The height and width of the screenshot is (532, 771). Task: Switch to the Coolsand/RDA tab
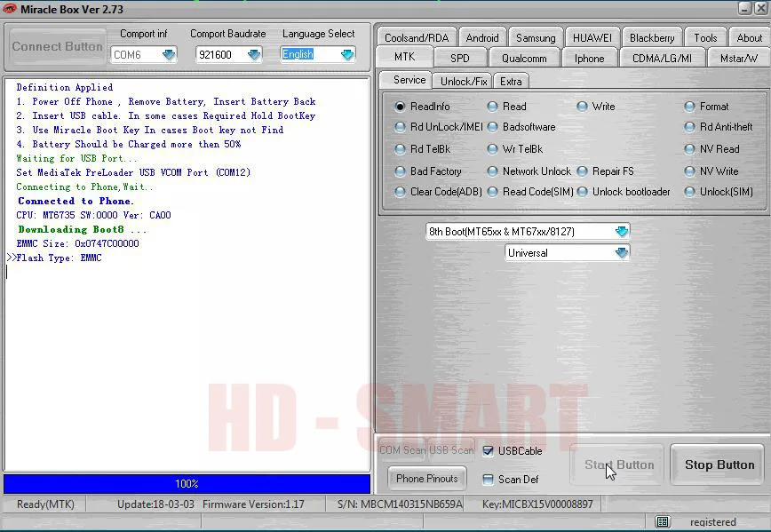[417, 38]
